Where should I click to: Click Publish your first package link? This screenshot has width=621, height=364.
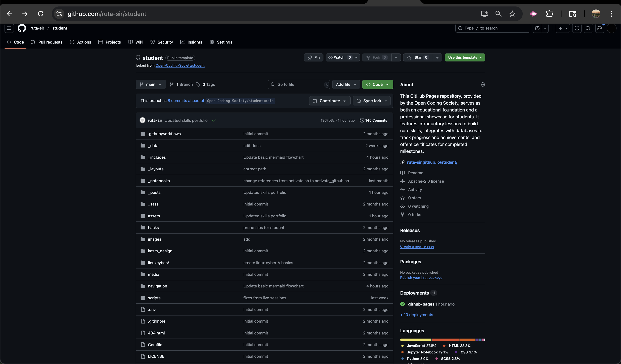(421, 278)
